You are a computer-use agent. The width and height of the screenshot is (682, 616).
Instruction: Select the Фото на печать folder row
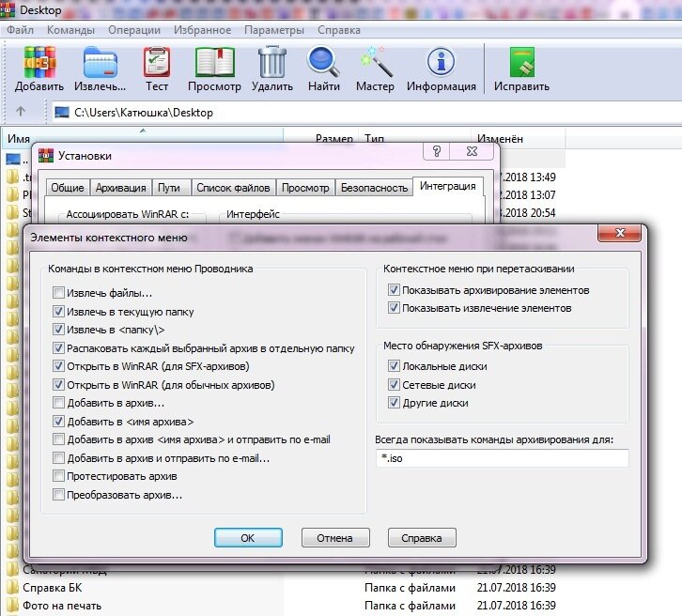coord(283,606)
